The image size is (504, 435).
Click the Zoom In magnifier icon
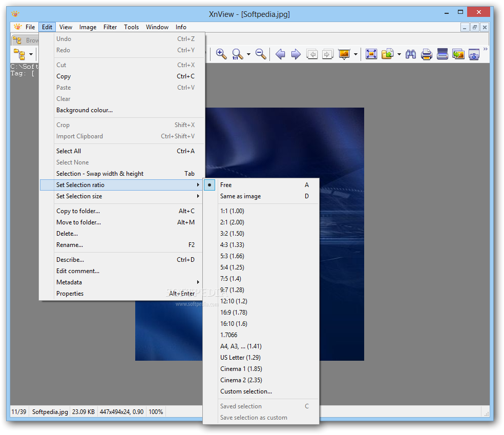pyautogui.click(x=221, y=54)
